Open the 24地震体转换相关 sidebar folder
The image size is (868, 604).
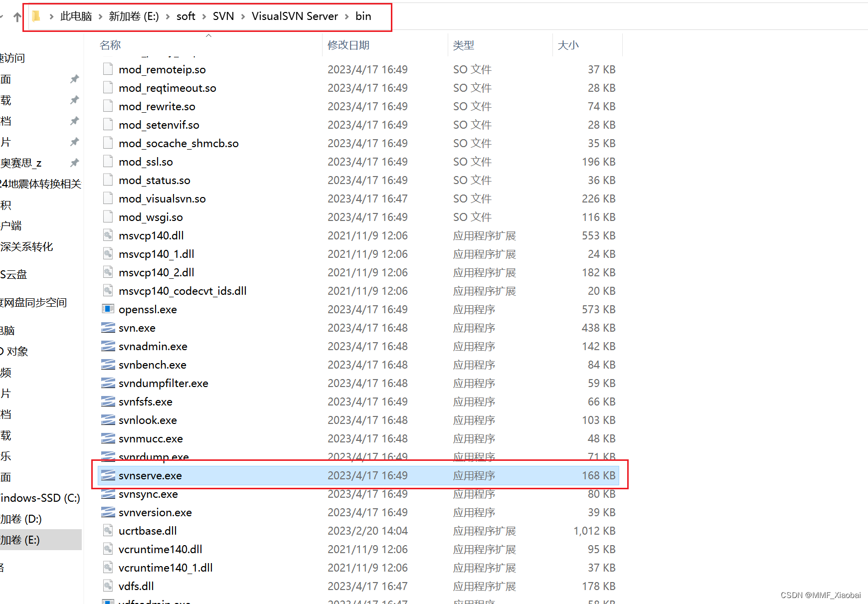(x=40, y=184)
